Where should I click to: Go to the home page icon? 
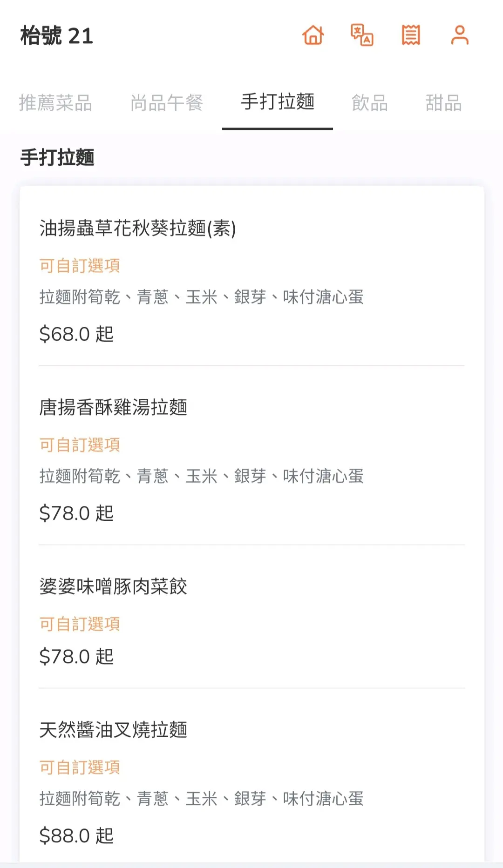313,35
